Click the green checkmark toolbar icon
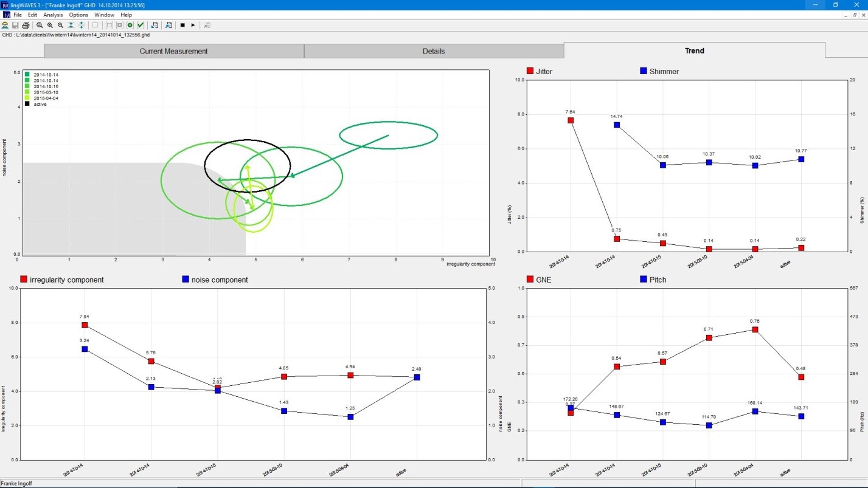This screenshot has height=488, width=868. pyautogui.click(x=140, y=25)
